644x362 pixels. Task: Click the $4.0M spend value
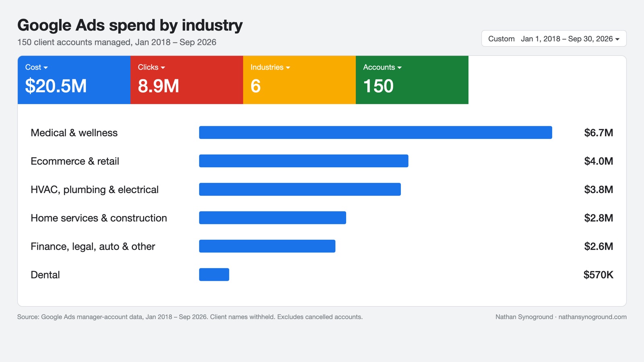[599, 161]
